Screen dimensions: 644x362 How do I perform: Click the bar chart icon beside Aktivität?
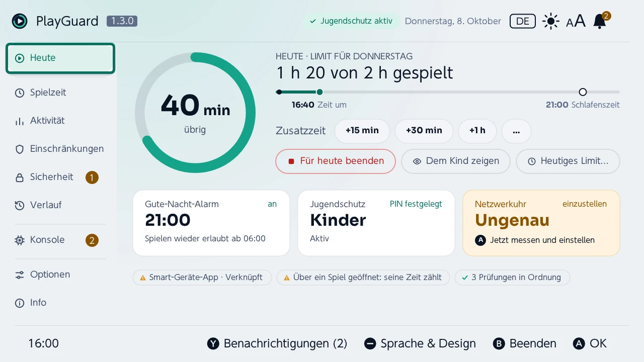click(20, 121)
